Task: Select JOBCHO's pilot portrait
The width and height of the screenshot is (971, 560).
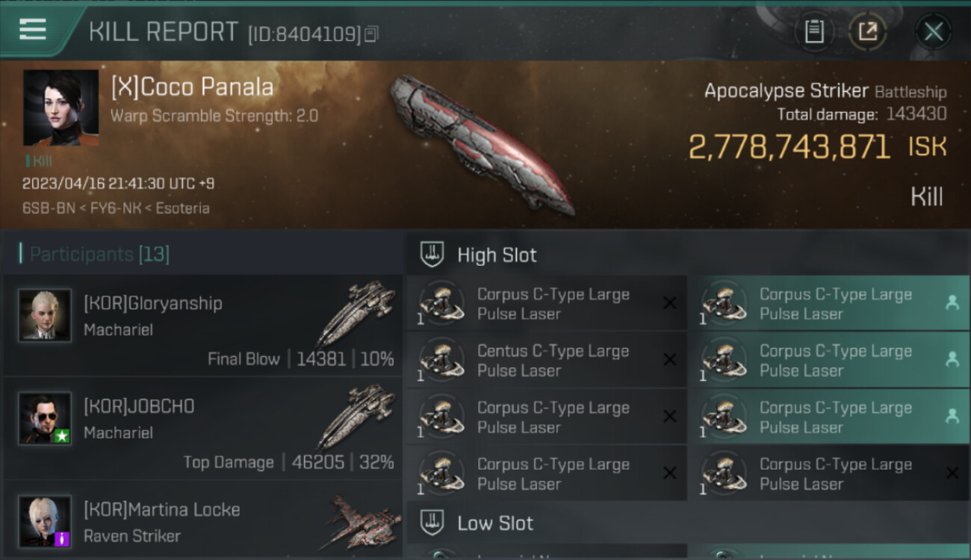Action: [x=45, y=418]
